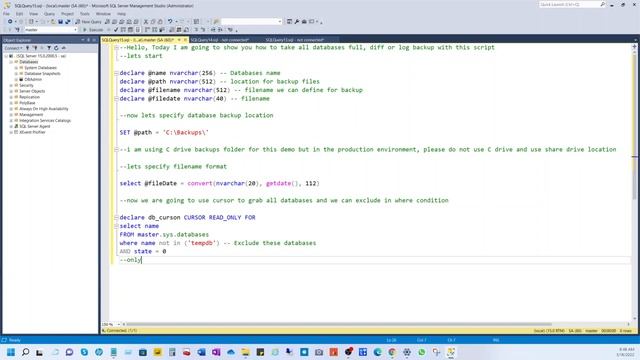Click the Undo arrow icon

(x=170, y=22)
